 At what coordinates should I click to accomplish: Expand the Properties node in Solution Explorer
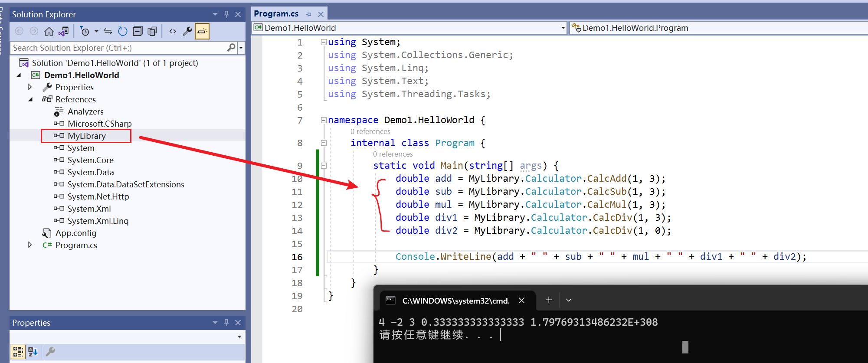click(x=30, y=87)
